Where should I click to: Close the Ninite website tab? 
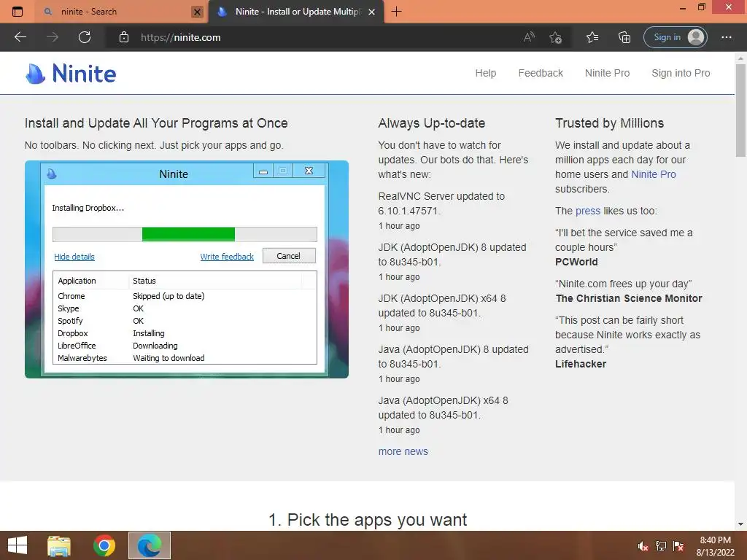372,12
